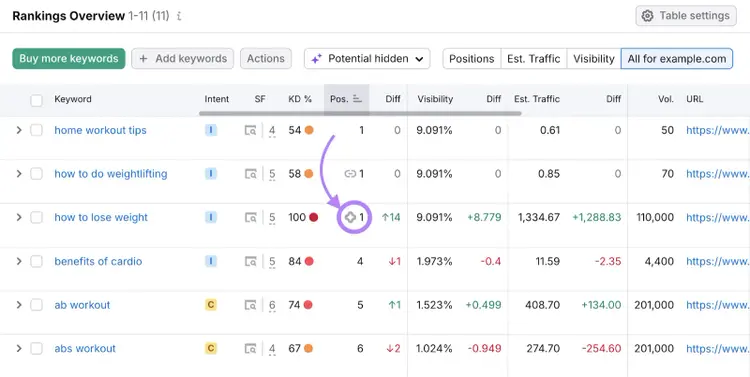
Task: Sort by the Visibility column header
Action: (x=435, y=99)
